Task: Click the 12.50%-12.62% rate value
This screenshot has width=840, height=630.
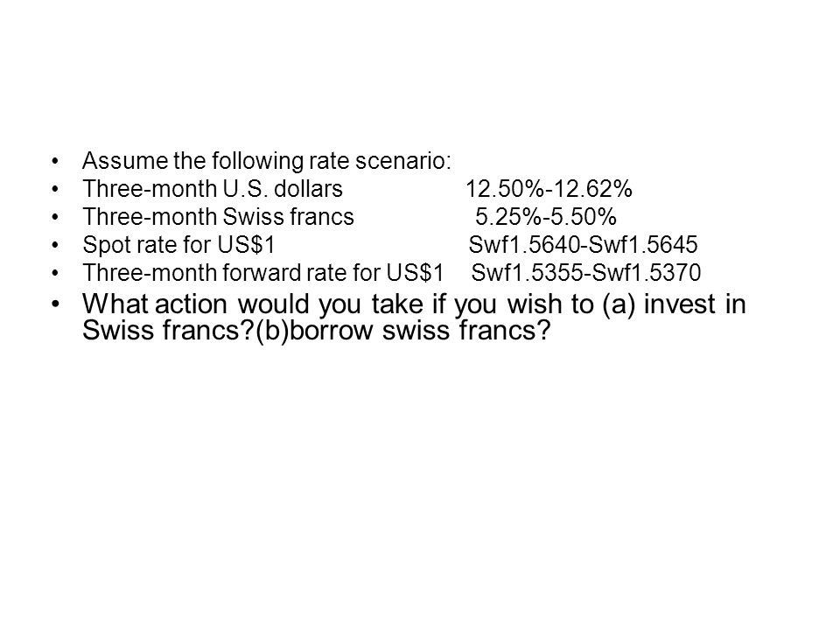Action: tap(549, 189)
